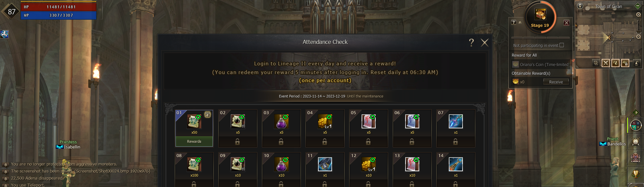The image size is (644, 187).
Task: Zoom in on the minimap
Action: (x=638, y=15)
